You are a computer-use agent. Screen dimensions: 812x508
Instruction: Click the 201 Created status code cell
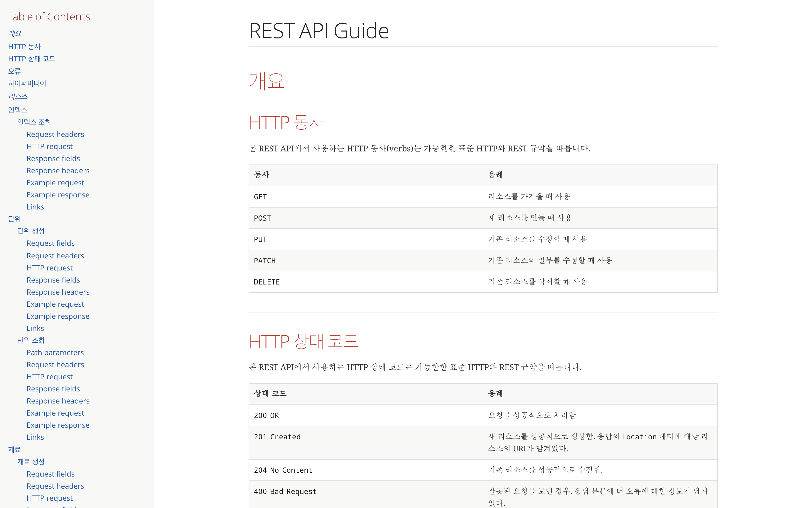[x=366, y=442]
